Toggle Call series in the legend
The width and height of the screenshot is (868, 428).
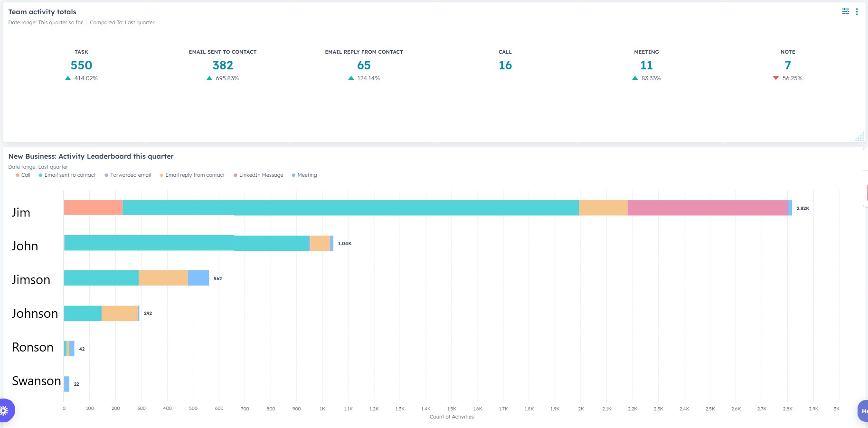click(x=23, y=175)
